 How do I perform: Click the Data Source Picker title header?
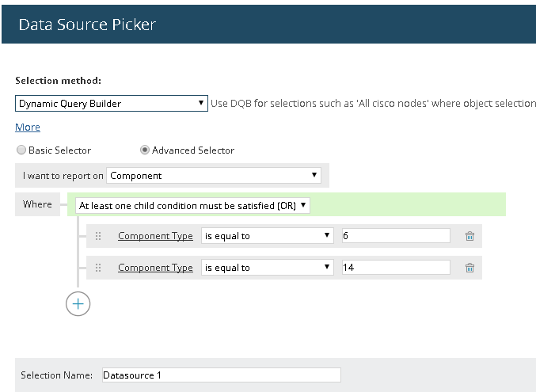tap(88, 25)
